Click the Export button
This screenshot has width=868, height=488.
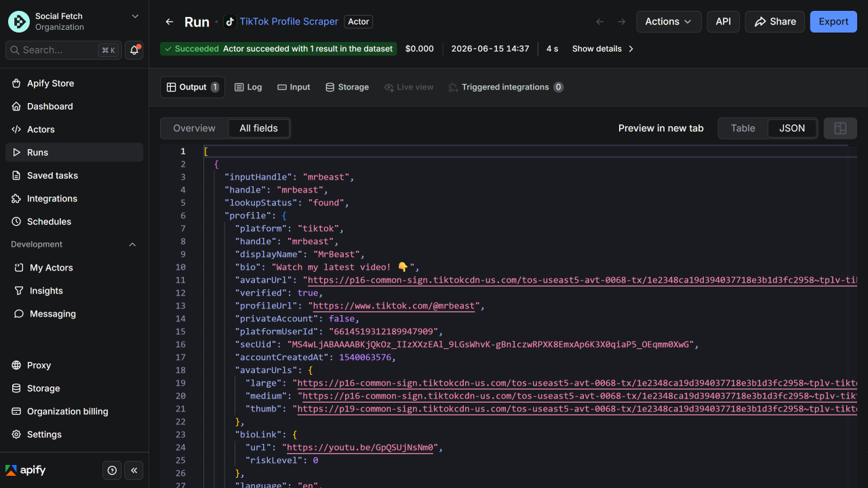click(833, 22)
